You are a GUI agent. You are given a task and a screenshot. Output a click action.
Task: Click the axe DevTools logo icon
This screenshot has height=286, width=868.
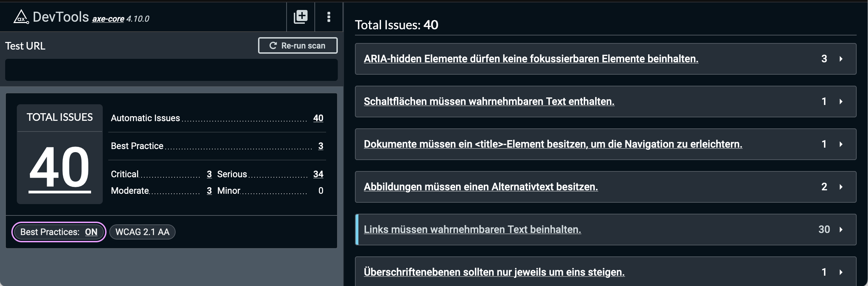click(x=21, y=17)
